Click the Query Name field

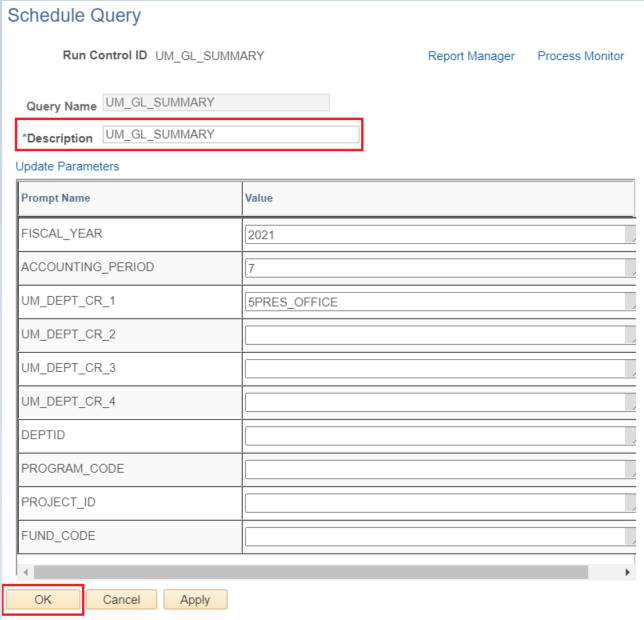pos(216,102)
